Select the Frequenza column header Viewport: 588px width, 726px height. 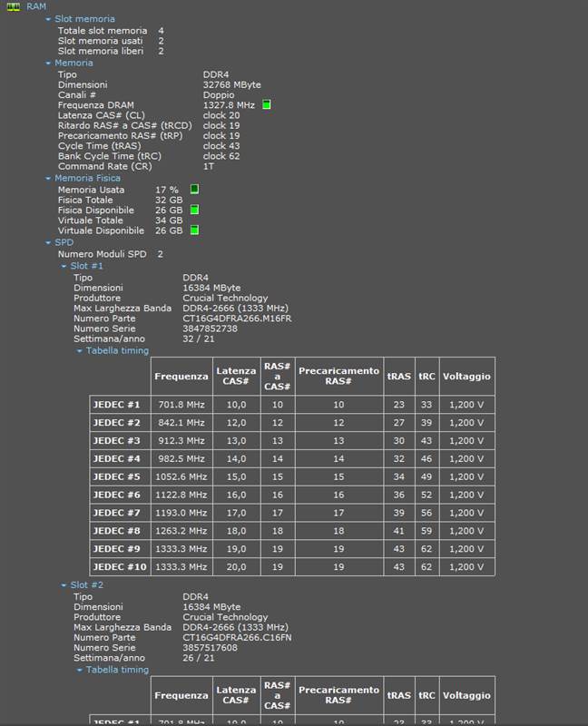pos(181,377)
